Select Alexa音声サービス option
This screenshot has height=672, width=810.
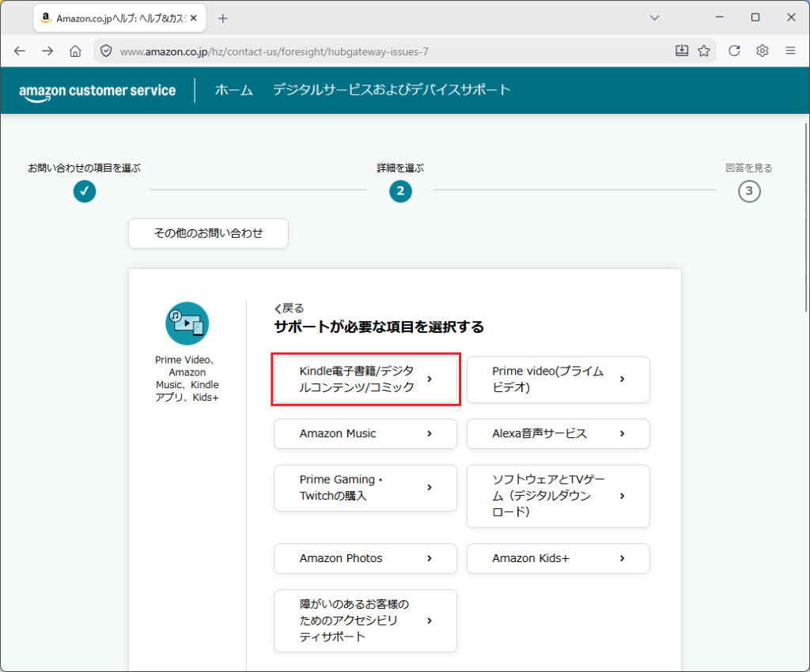coord(558,433)
